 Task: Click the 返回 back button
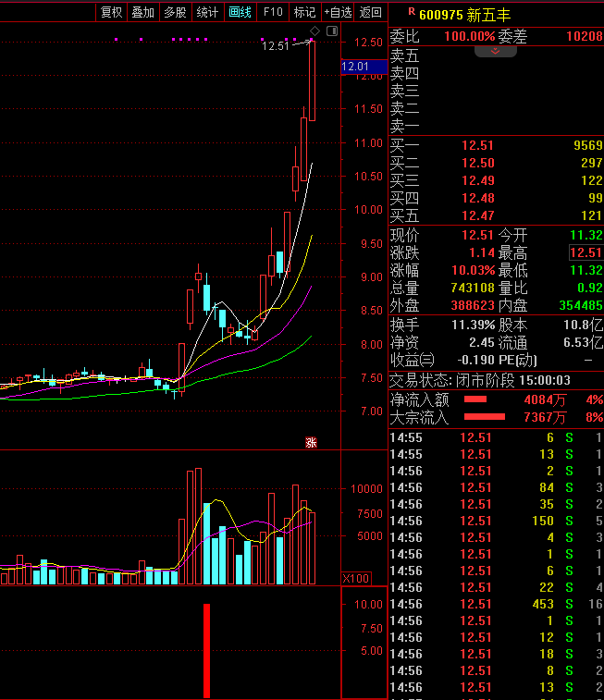370,12
